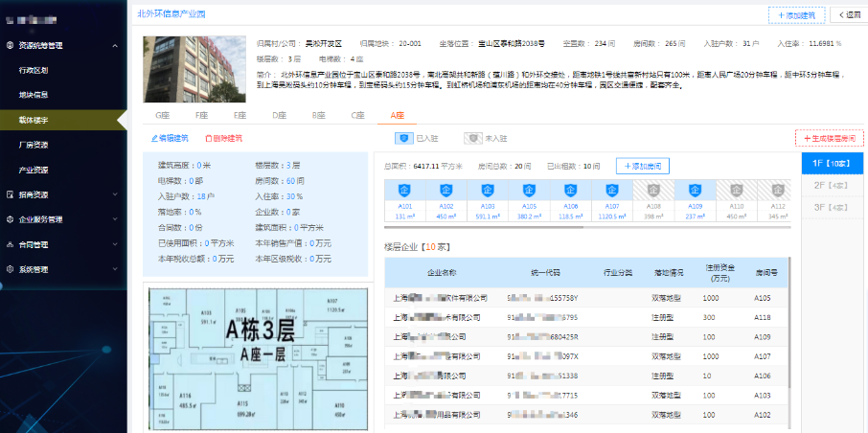Collapse the 资源统筹管理 menu section
Viewport: 868px width, 433px height.
[x=115, y=45]
